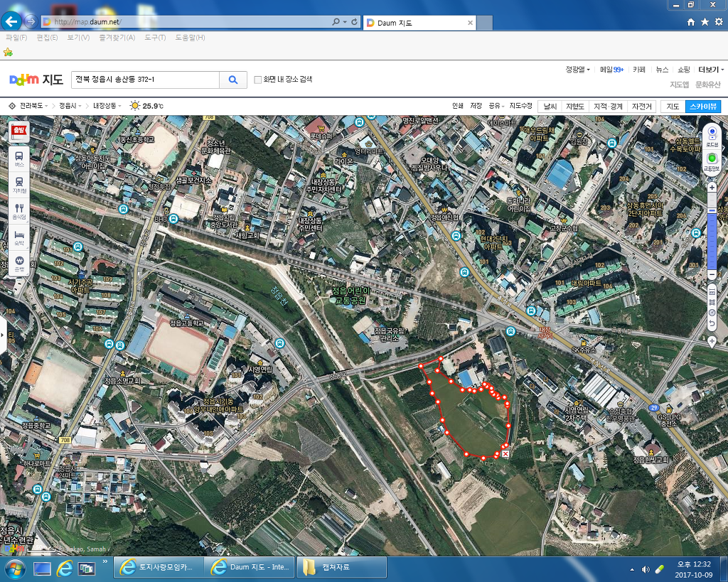This screenshot has height=582, width=728.
Task: Open the 즐겨찾기(A) menu
Action: tap(117, 38)
